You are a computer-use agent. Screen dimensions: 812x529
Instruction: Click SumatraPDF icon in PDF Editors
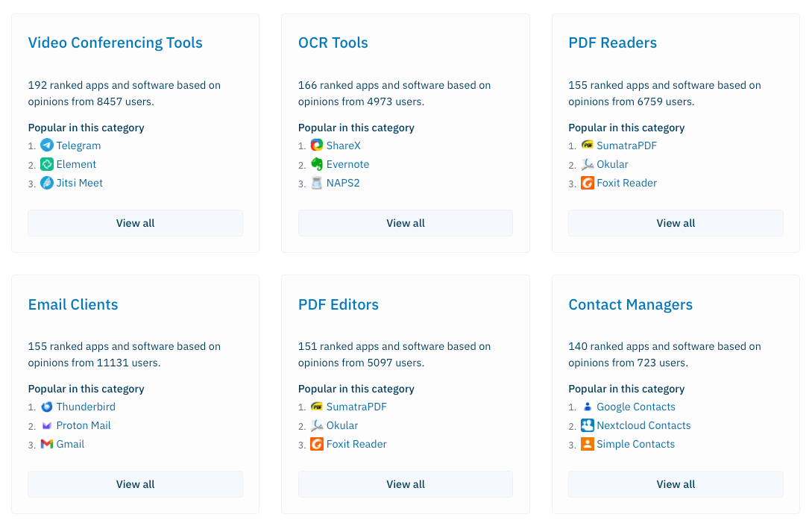click(x=317, y=407)
